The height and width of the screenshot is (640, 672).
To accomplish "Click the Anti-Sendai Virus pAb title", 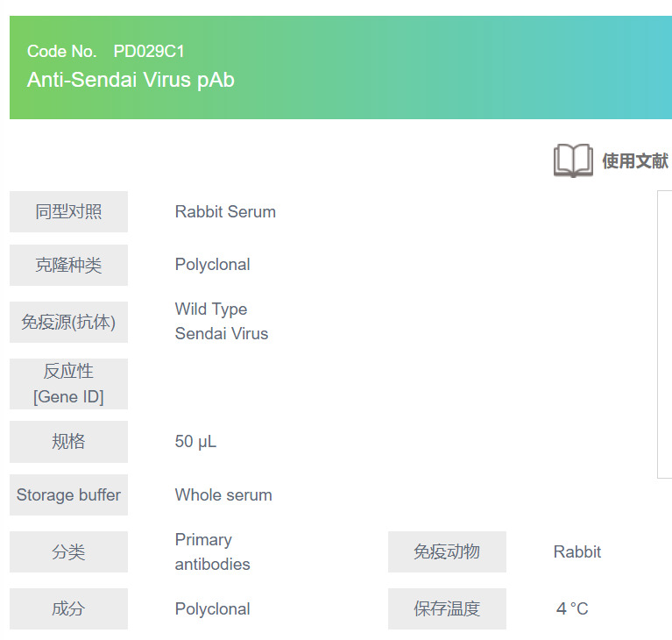I will [131, 80].
